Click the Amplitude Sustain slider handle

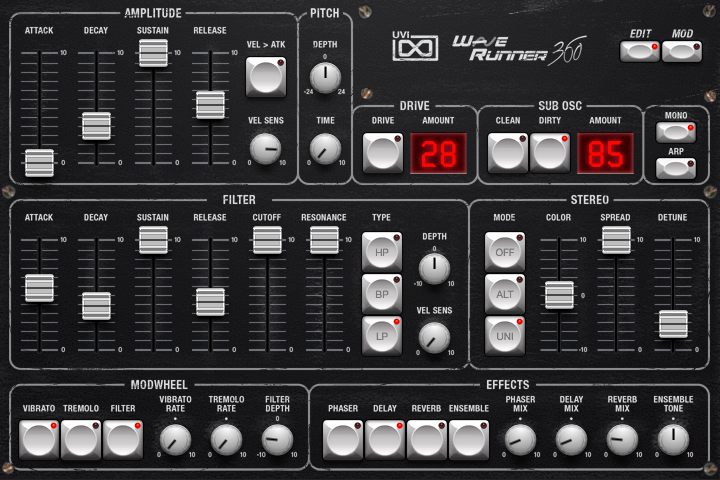click(153, 53)
